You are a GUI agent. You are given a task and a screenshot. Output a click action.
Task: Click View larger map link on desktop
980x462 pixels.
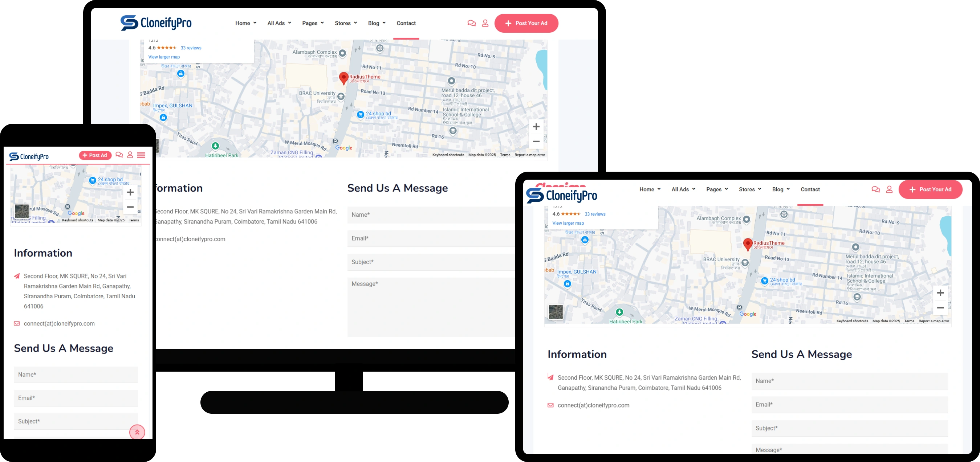coord(164,57)
